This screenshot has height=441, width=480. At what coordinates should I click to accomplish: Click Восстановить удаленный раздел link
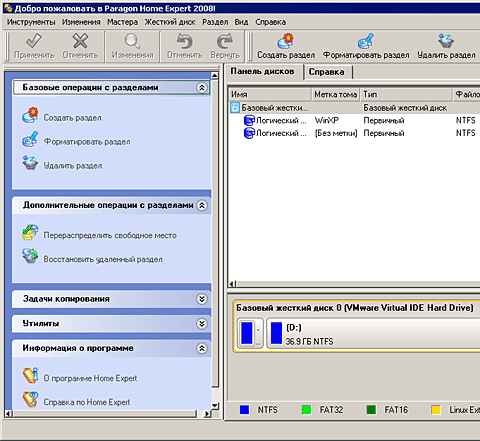tap(103, 259)
